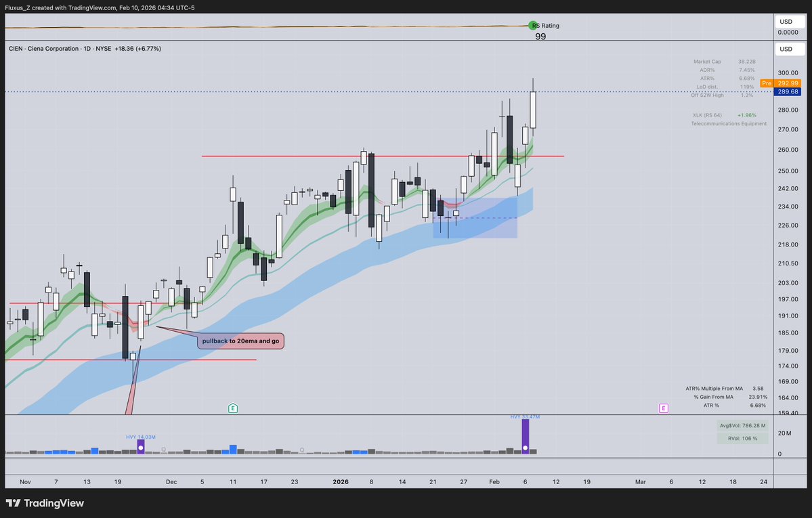Click the RVol: 106 % box

(742, 438)
